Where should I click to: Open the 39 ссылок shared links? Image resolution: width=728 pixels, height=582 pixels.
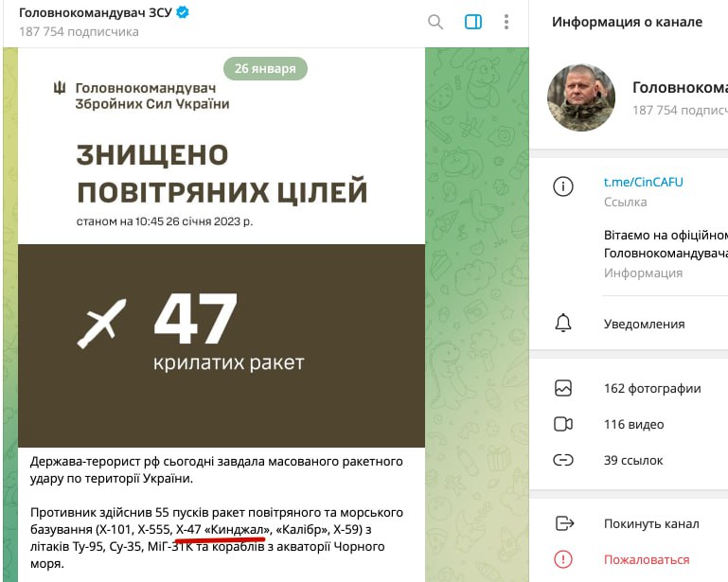[x=629, y=461]
